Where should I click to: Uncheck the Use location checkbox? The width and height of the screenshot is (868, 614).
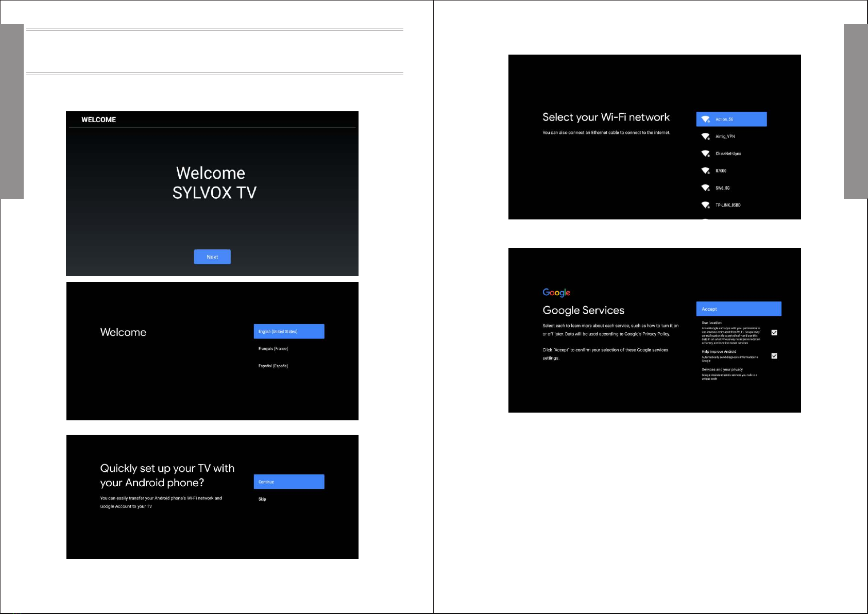click(x=774, y=333)
